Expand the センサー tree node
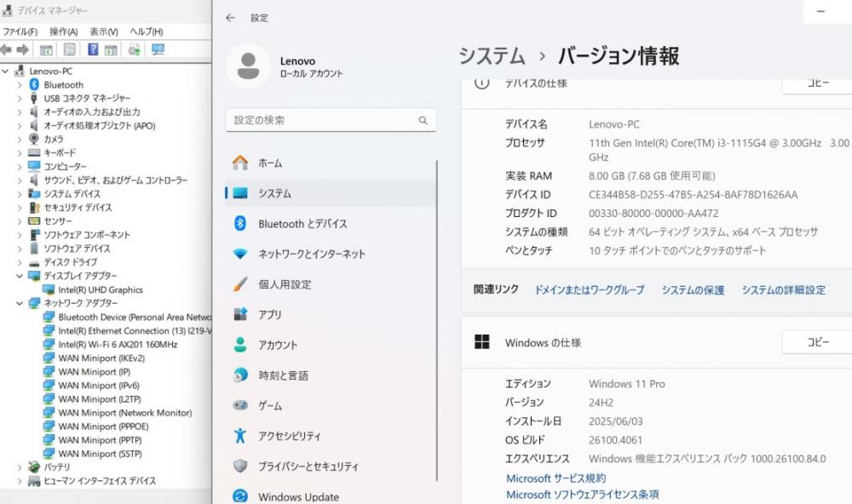 pyautogui.click(x=20, y=221)
